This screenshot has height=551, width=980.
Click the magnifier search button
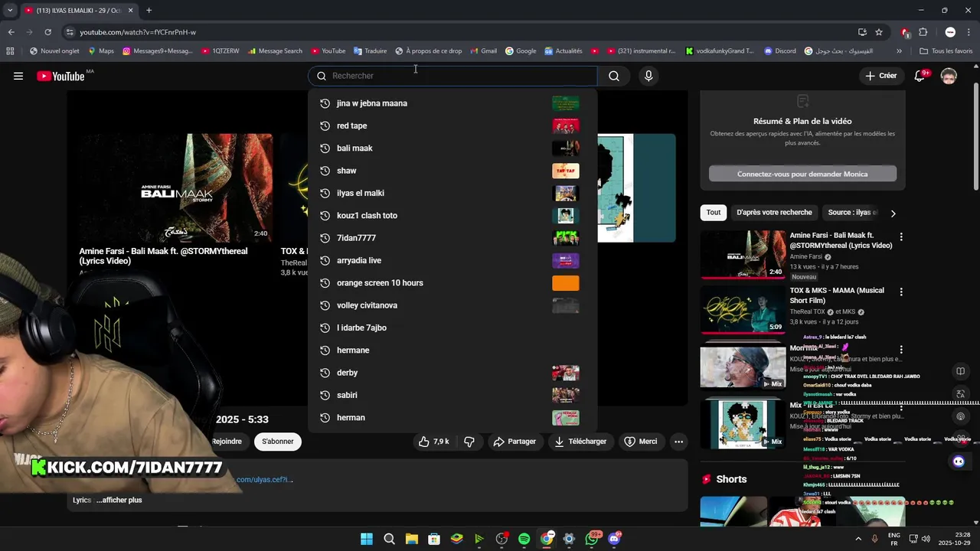pos(614,76)
